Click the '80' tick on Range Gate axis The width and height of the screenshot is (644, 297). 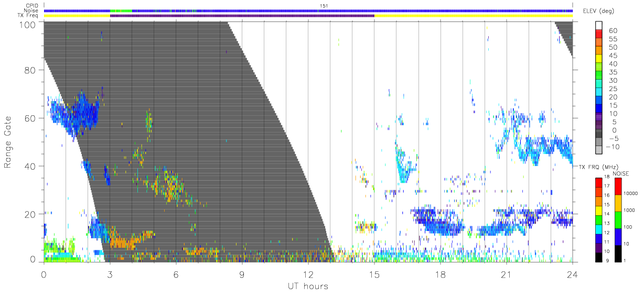coord(31,70)
